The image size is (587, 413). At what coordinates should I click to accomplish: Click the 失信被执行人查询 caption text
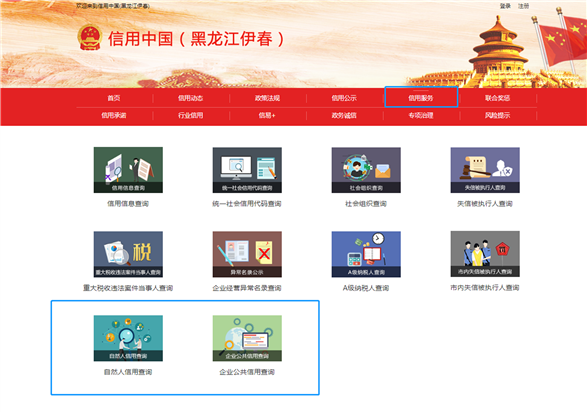(x=485, y=204)
